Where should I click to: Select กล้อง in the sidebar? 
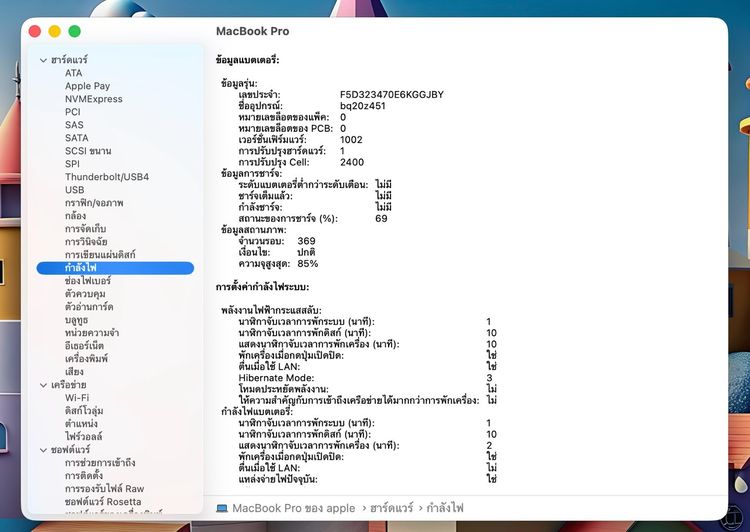pos(76,216)
